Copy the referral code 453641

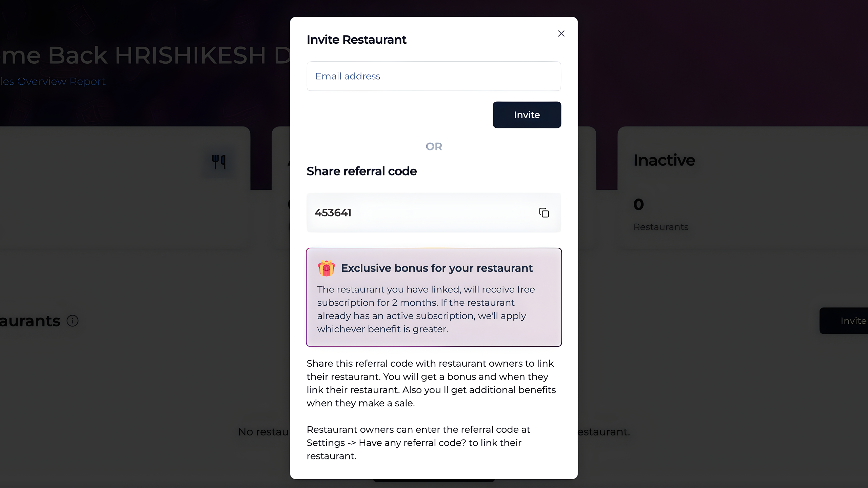[544, 213]
